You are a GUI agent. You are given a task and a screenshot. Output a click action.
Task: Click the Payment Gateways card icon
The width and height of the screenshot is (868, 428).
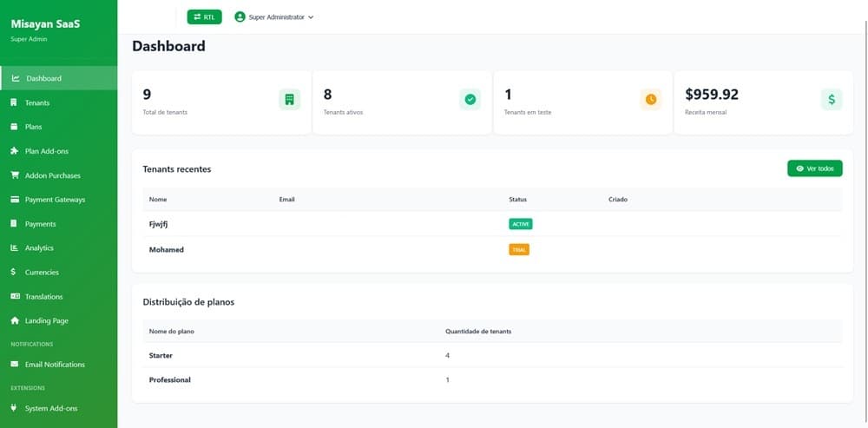click(x=14, y=200)
